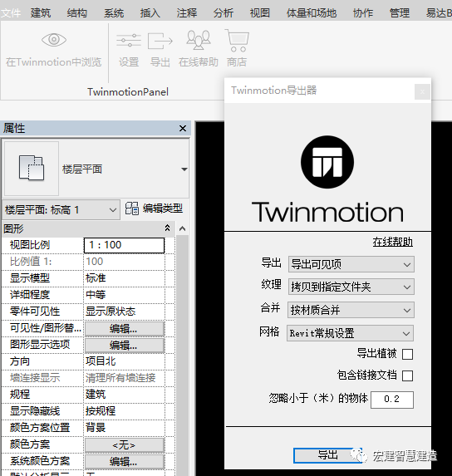The width and height of the screenshot is (452, 476).
Task: Open the 楼层平面: 标高 1 dropdown
Action: 61,210
